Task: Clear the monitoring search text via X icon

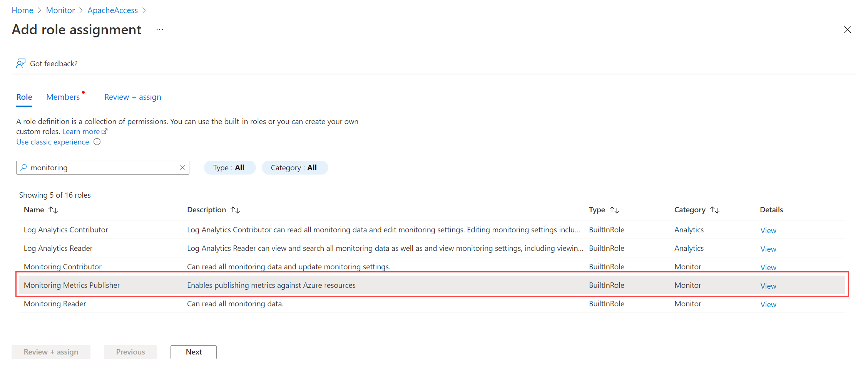Action: (x=182, y=167)
